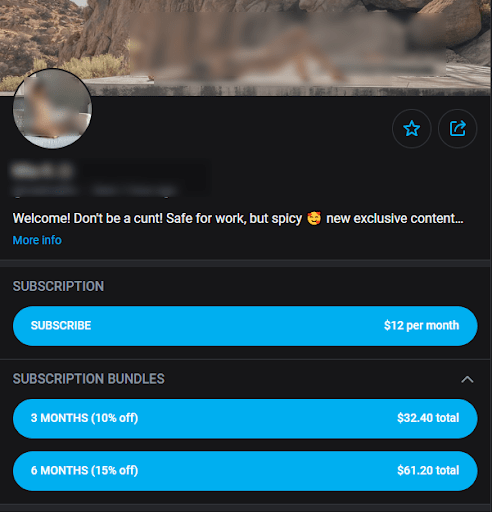
Task: Click the $61.20 total price
Action: 428,470
